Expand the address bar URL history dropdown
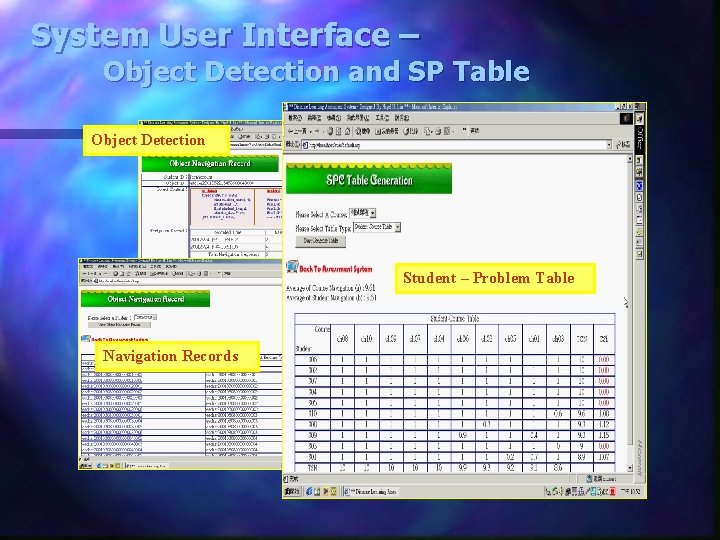This screenshot has width=720, height=540. [609, 145]
